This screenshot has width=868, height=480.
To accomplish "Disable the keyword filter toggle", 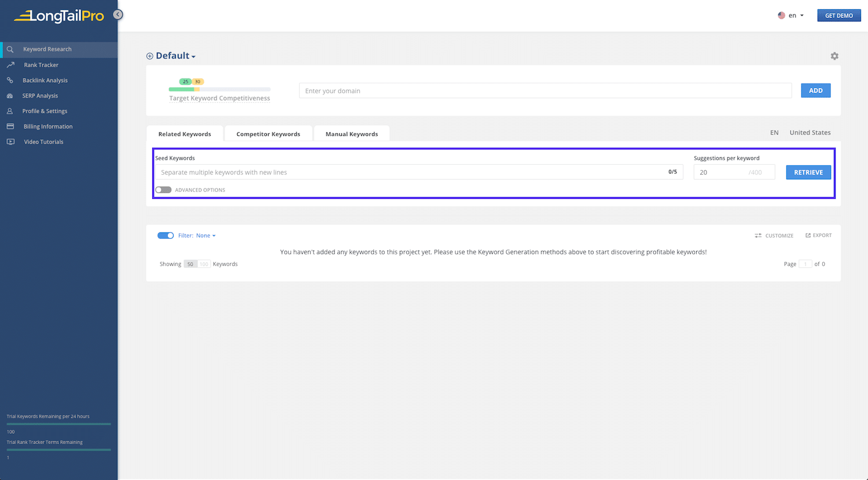I will [165, 235].
